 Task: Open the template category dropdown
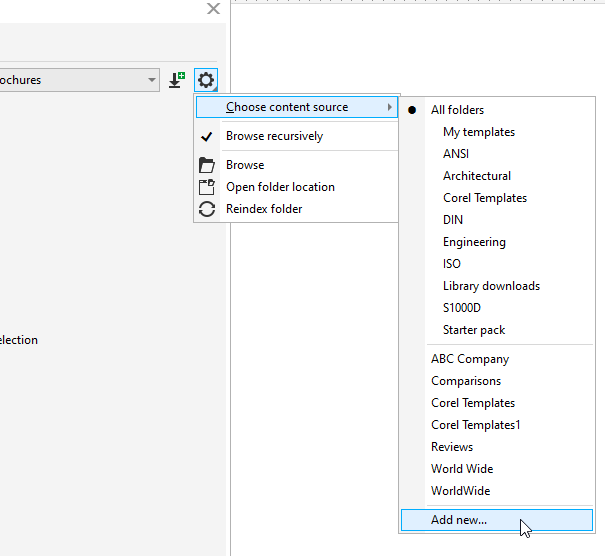(151, 80)
